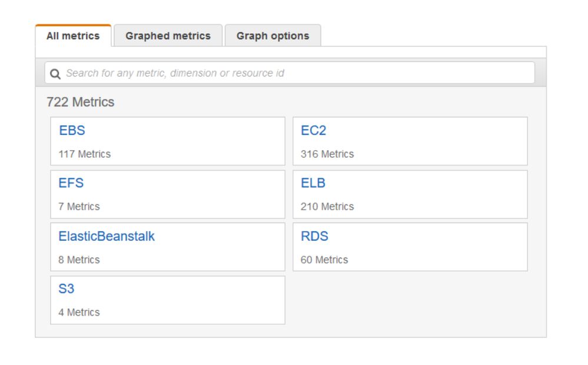Screen dimensions: 588x365
Task: Click the 60 Metrics count text
Action: 324,260
